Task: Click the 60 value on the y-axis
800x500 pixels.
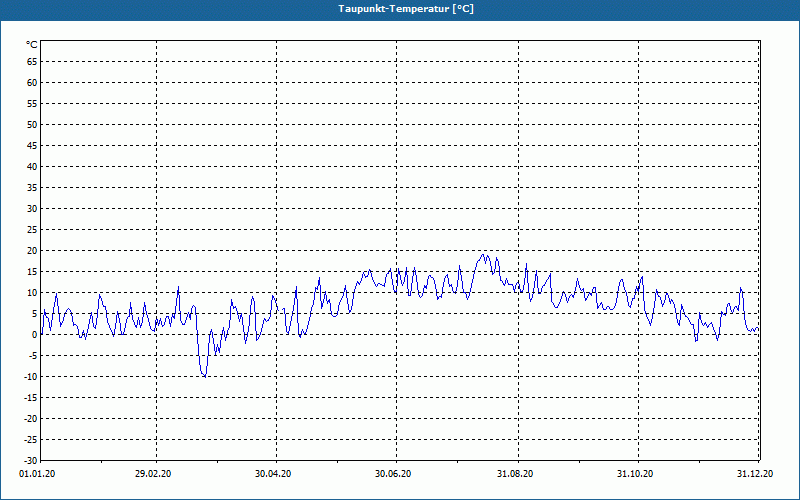Action: tap(32, 83)
